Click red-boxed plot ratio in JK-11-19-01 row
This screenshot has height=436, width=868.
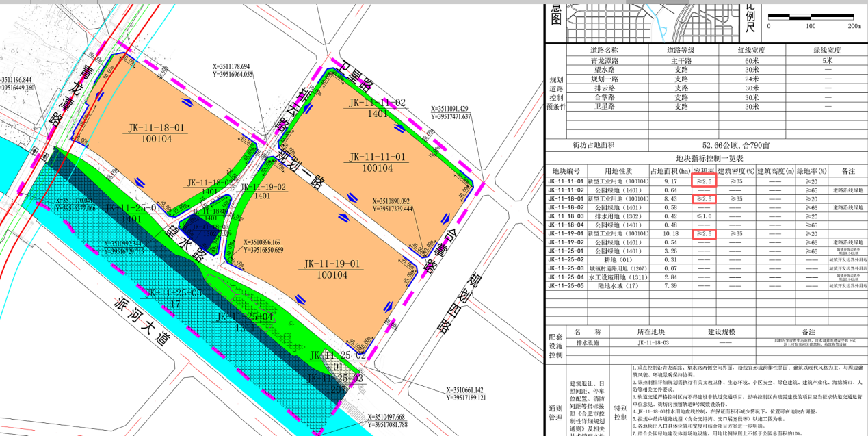704,234
